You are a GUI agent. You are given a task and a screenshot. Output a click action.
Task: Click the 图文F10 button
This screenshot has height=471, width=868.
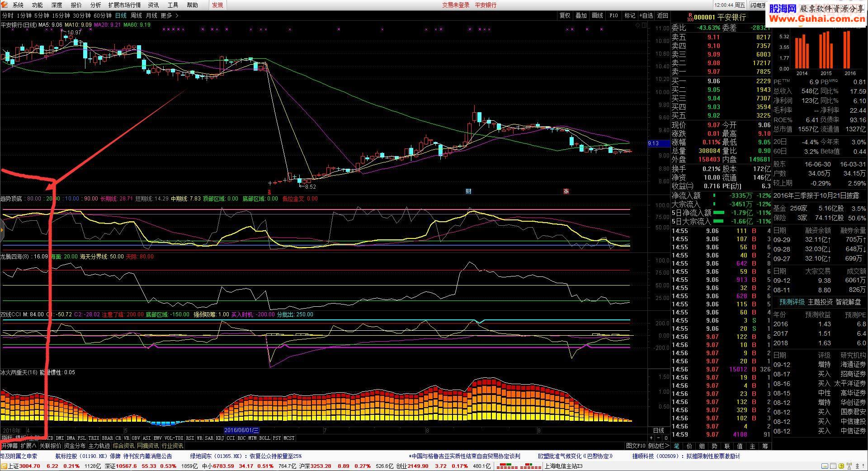point(636,446)
